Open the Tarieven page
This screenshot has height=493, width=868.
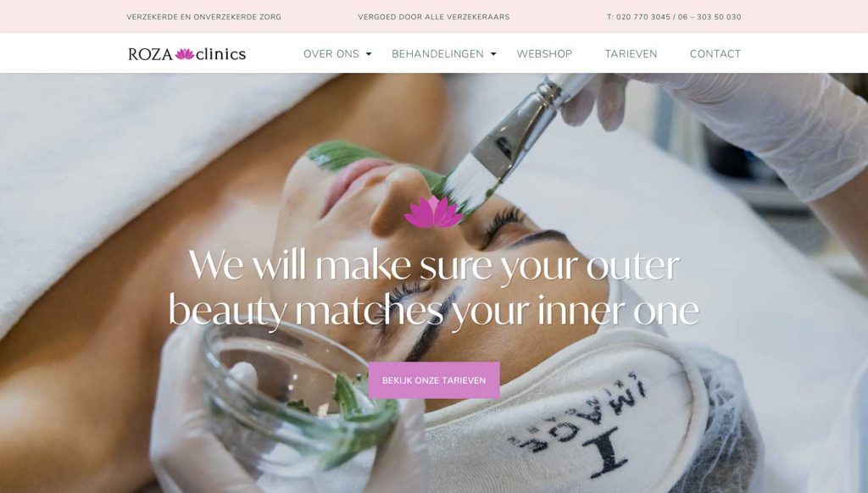click(631, 53)
